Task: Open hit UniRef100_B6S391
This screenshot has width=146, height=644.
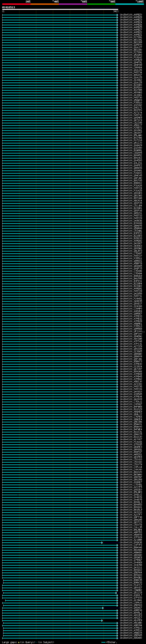Action: [x=131, y=40]
